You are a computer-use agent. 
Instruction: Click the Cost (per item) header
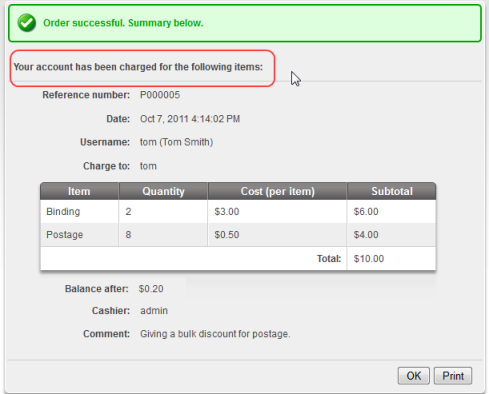click(277, 191)
